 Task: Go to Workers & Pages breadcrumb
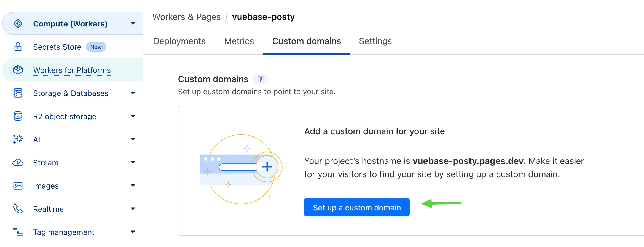point(186,17)
